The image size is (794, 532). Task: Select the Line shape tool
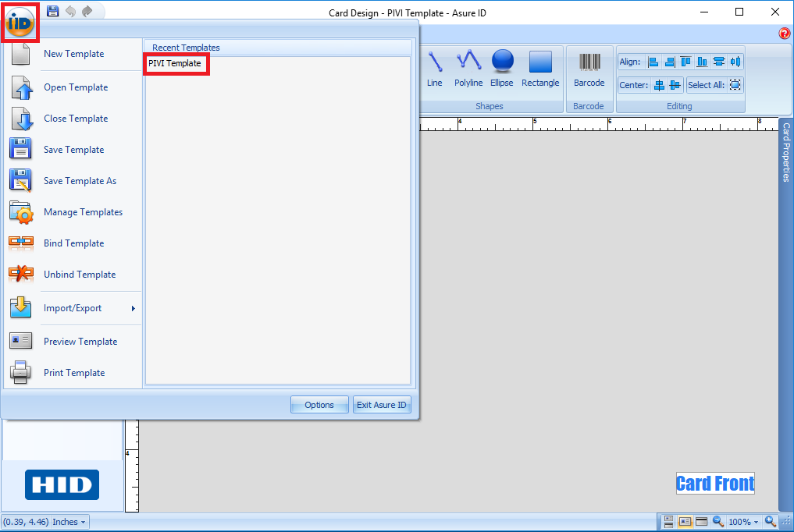(434, 69)
